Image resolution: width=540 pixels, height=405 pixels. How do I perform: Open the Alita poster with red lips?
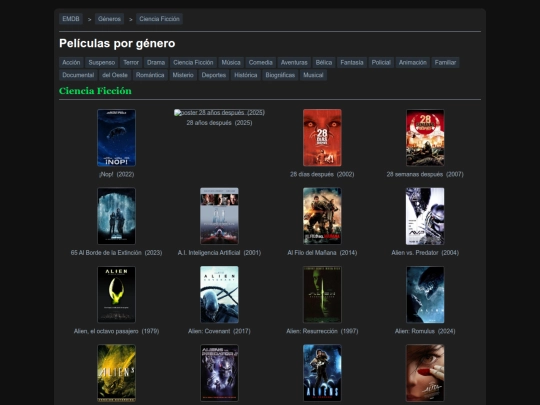pos(425,373)
